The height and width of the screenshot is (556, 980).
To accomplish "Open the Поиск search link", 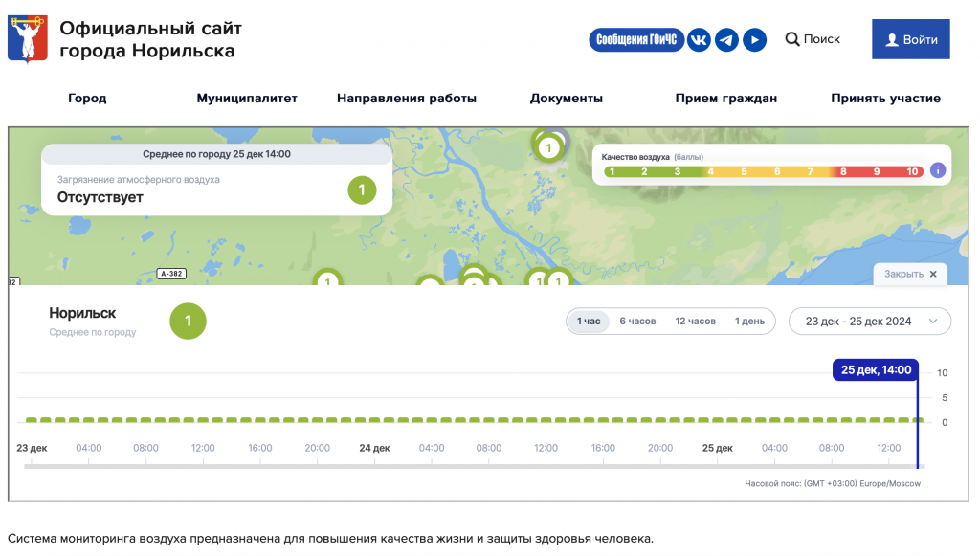I will [x=813, y=39].
